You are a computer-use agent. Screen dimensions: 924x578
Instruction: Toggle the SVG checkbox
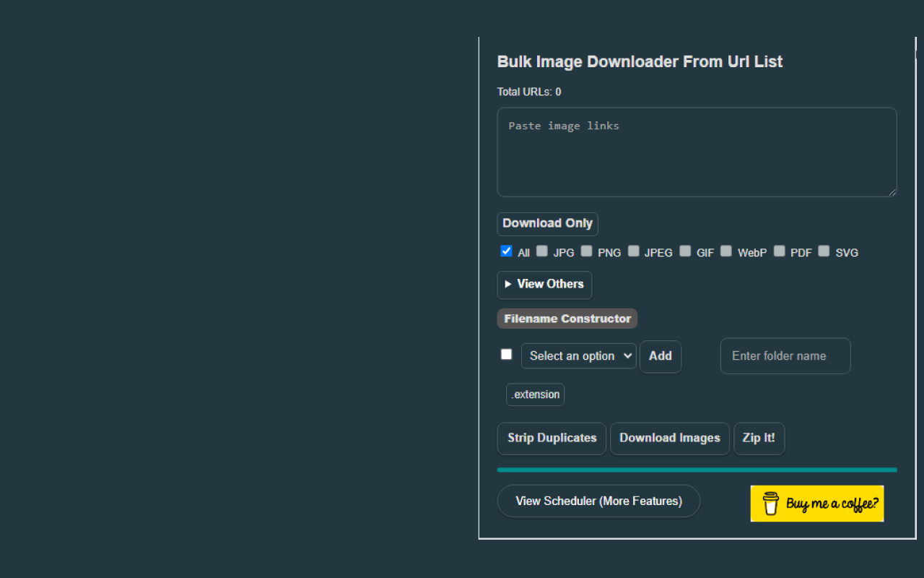pos(824,251)
